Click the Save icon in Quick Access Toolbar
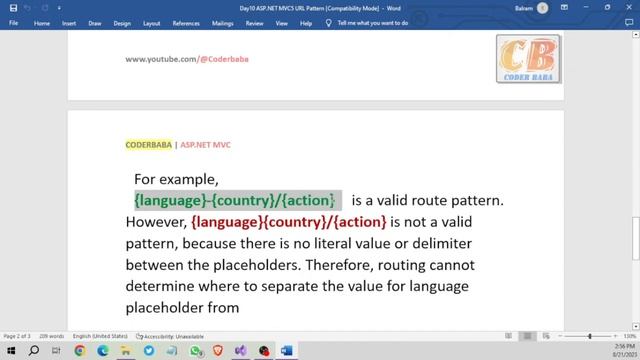The width and height of the screenshot is (640, 360). click(x=13, y=8)
